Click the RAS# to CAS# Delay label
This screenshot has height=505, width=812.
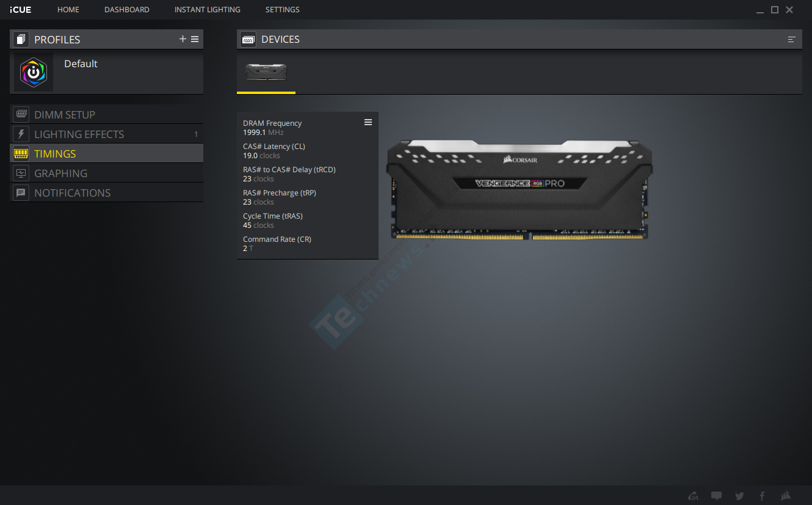pos(289,170)
